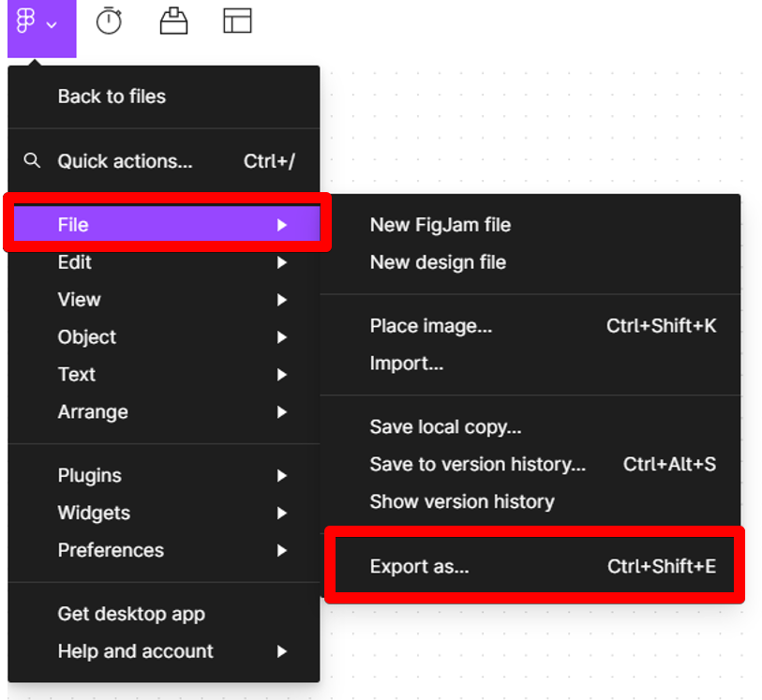
Task: Click Get desktop app
Action: pos(131,615)
